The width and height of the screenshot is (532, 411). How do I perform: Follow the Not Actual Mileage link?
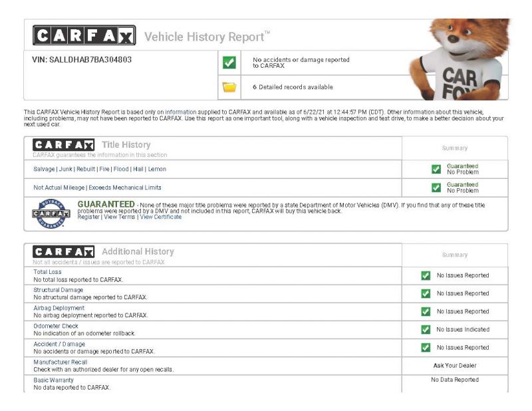click(x=59, y=188)
